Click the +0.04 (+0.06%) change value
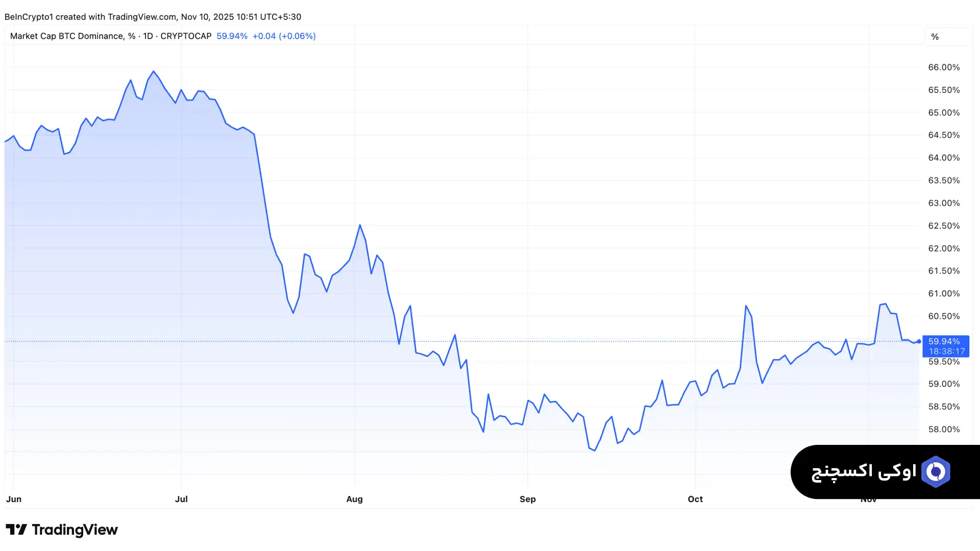This screenshot has width=980, height=551. [284, 36]
